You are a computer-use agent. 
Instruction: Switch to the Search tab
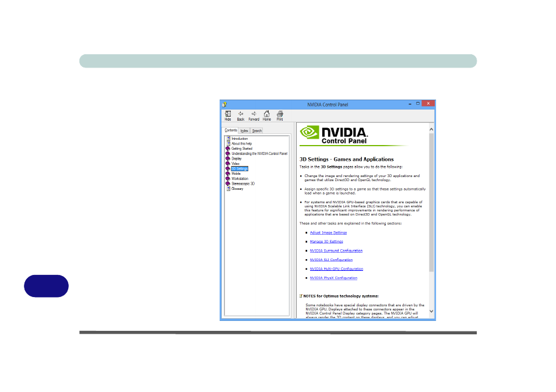[256, 131]
